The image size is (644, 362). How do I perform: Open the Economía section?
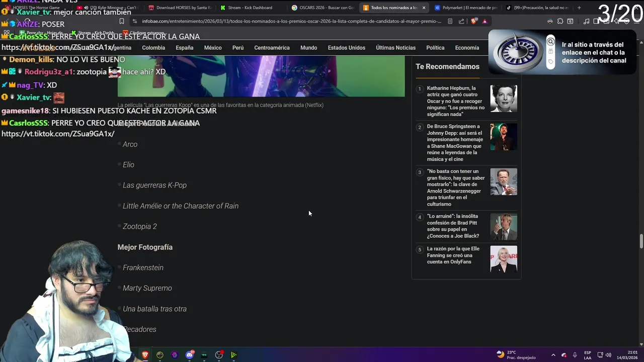(x=467, y=48)
